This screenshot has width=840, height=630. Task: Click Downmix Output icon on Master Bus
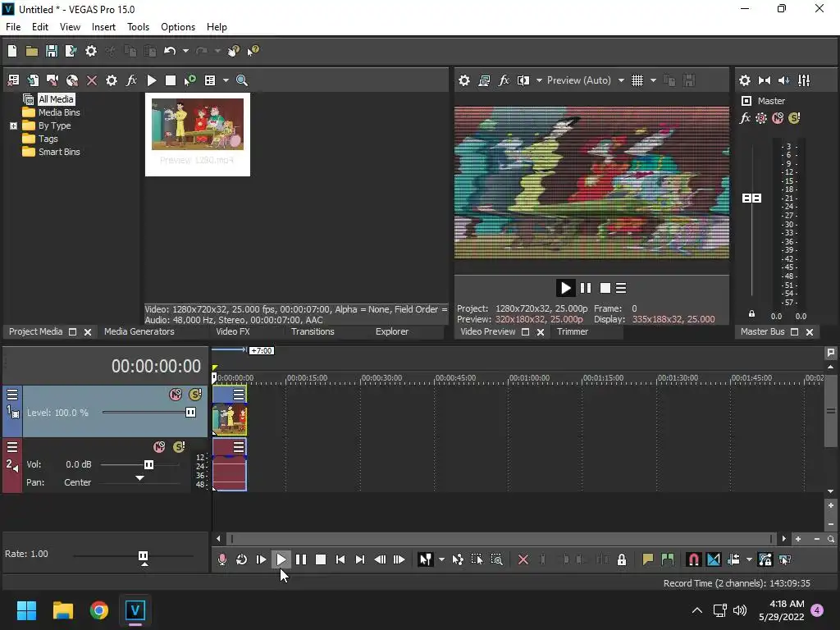(x=765, y=80)
